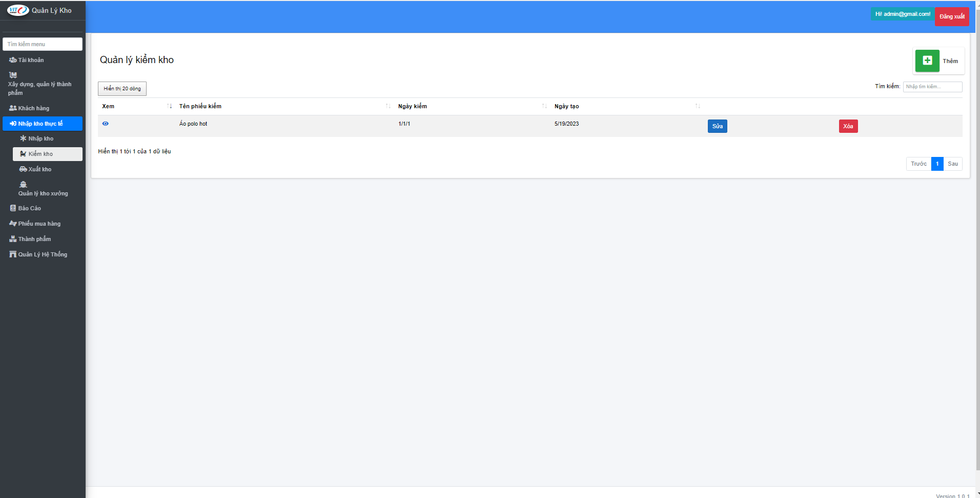Open Khách hàng menu item
980x498 pixels.
[x=43, y=108]
